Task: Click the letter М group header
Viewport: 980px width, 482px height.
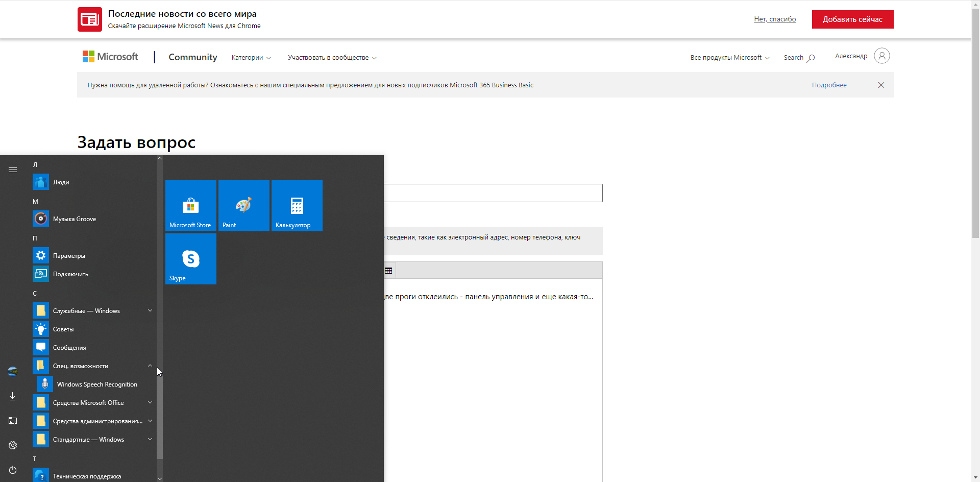Action: pos(35,202)
